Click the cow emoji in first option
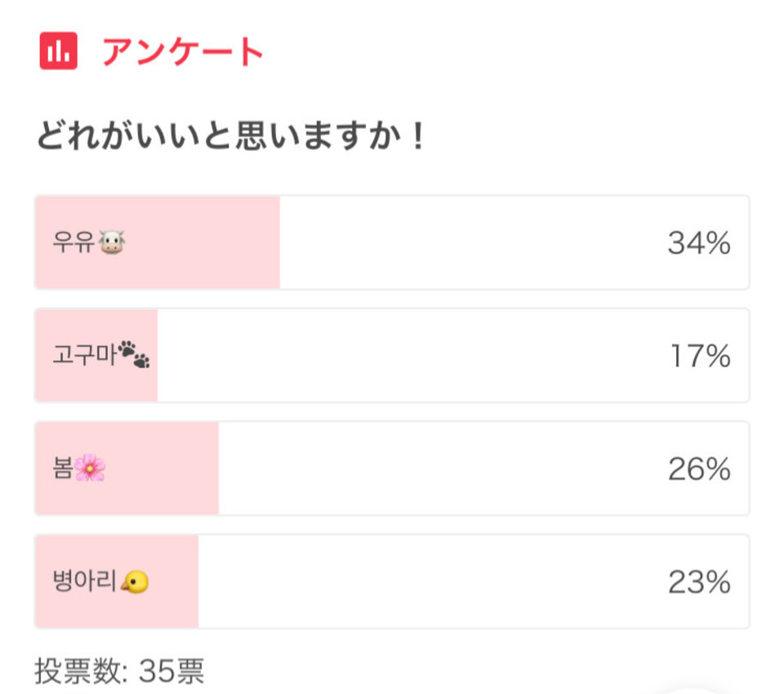Screen dimensions: 784x694 pos(112,242)
